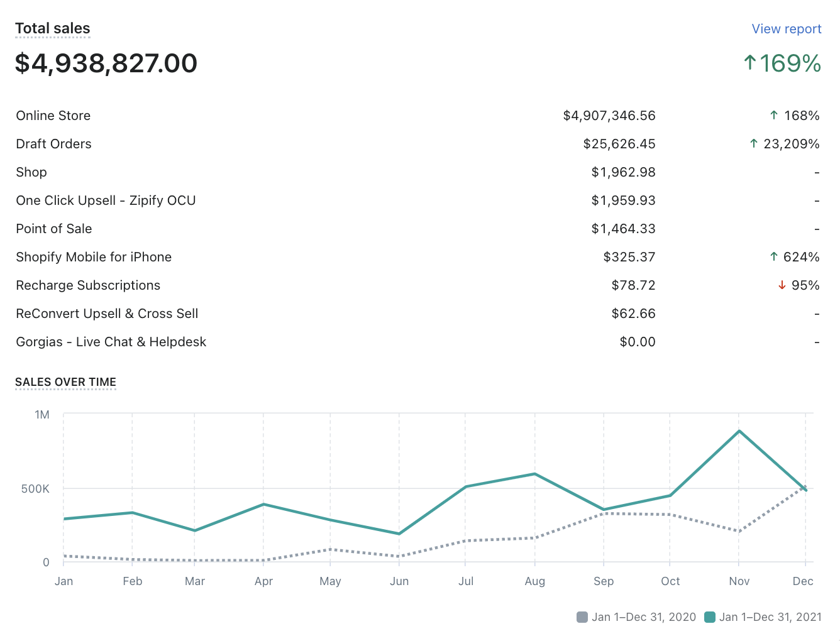Image resolution: width=840 pixels, height=641 pixels.
Task: Click the SALES OVER TIME label
Action: pos(65,382)
